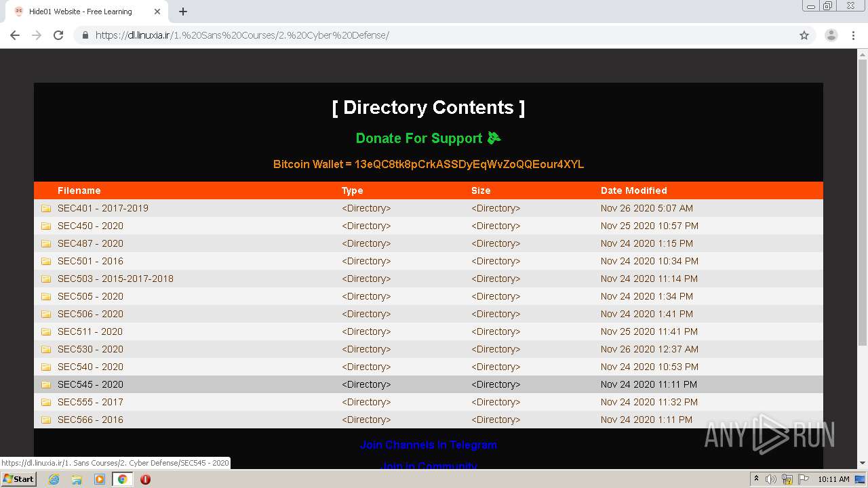Select the Hide01 Website - Free Learning tab
The width and height of the screenshot is (868, 488).
87,12
